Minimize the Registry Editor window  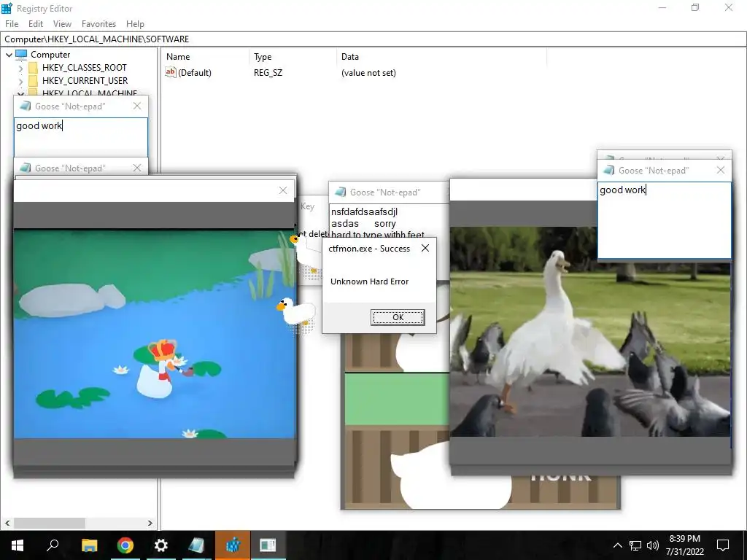point(662,8)
